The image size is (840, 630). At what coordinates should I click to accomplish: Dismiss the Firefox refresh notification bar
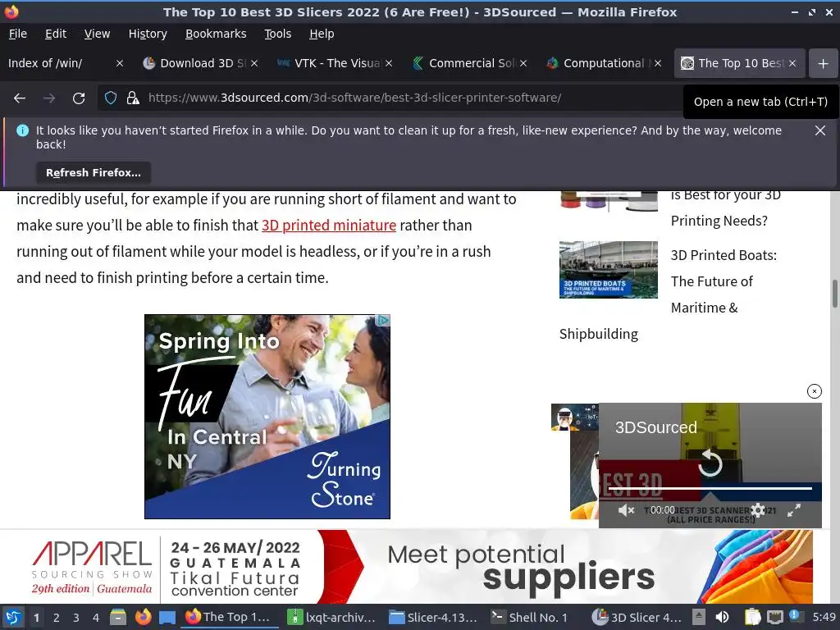pyautogui.click(x=820, y=130)
